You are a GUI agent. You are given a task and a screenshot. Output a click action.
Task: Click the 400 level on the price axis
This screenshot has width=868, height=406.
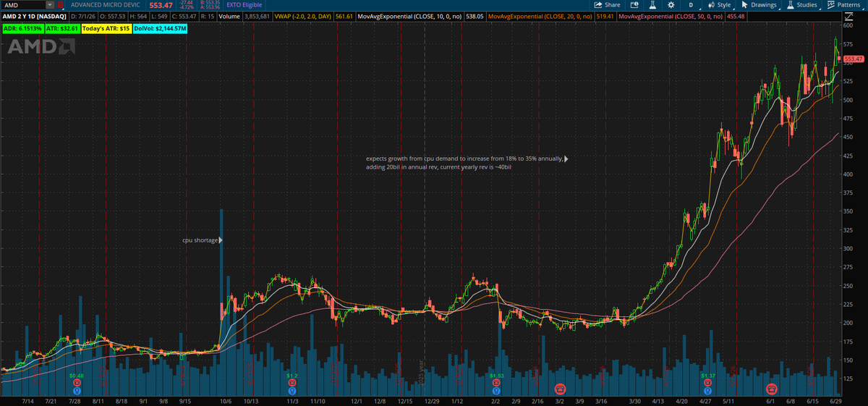click(x=846, y=174)
